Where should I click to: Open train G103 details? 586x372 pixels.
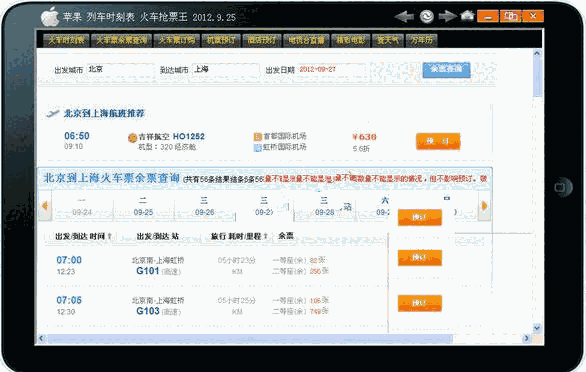point(148,311)
